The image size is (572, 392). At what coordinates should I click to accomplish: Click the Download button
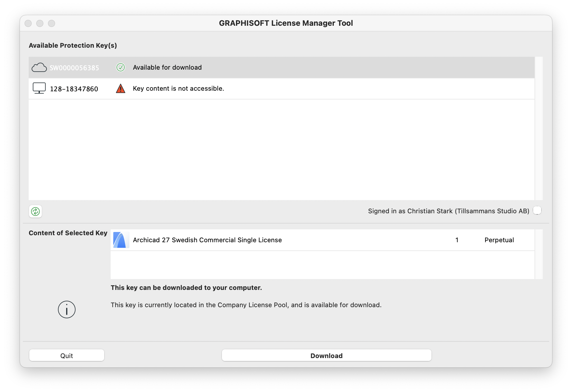[326, 355]
